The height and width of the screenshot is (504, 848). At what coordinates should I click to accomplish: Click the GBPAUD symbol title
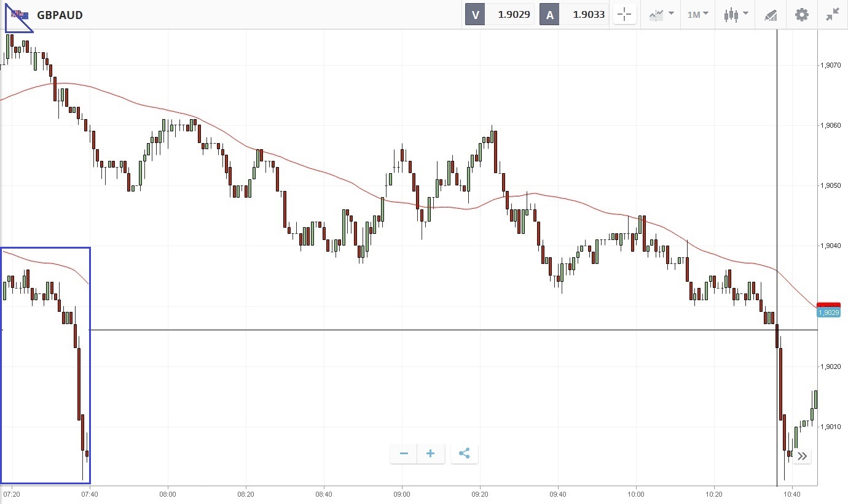[x=60, y=15]
